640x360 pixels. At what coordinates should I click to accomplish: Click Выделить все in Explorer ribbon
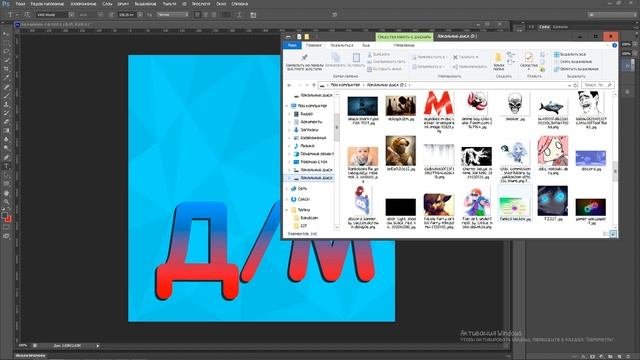tap(570, 54)
